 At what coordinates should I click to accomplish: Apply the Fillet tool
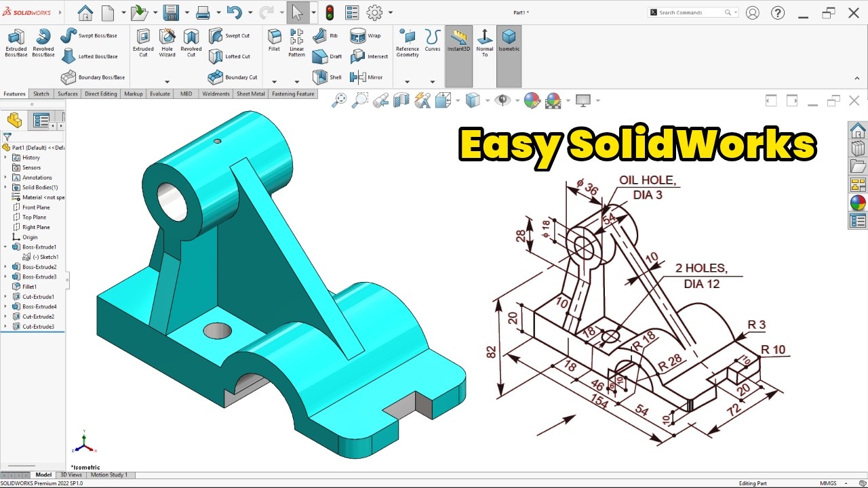[274, 41]
